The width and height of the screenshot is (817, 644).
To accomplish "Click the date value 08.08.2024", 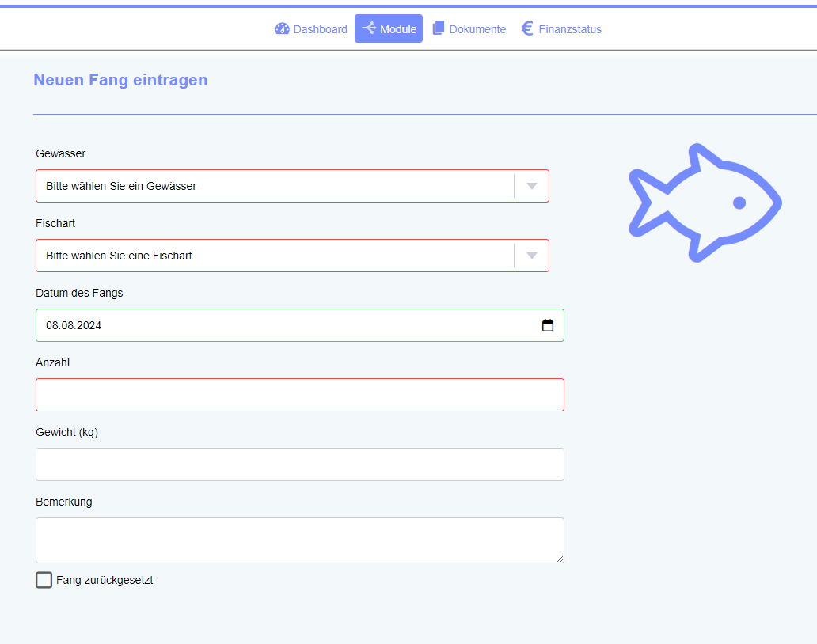I will [74, 325].
